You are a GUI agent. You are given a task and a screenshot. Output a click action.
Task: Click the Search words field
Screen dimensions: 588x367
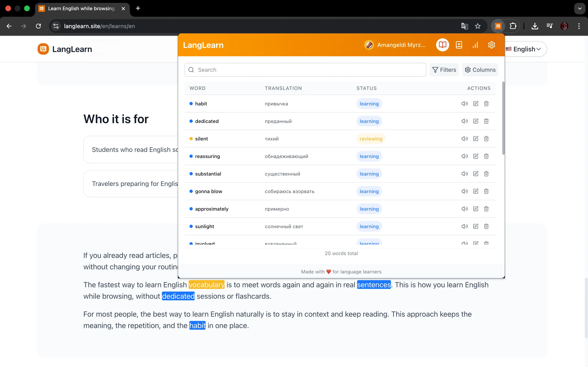point(305,70)
